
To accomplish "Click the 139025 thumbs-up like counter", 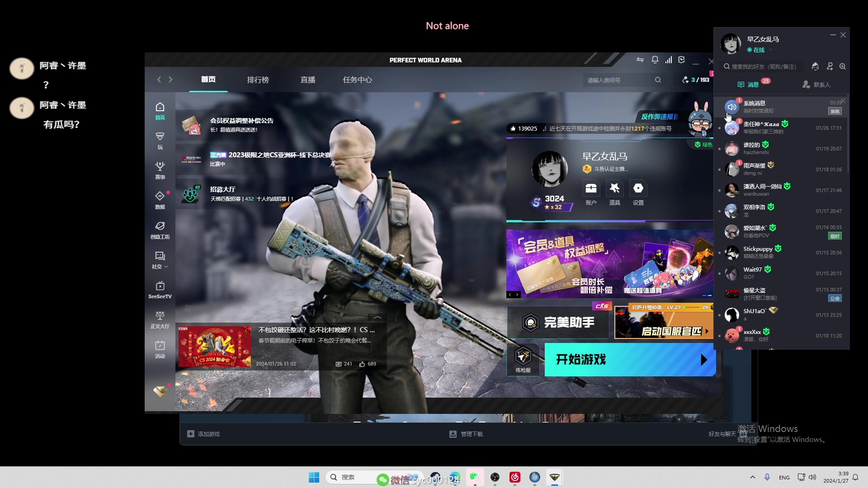I will tap(524, 129).
